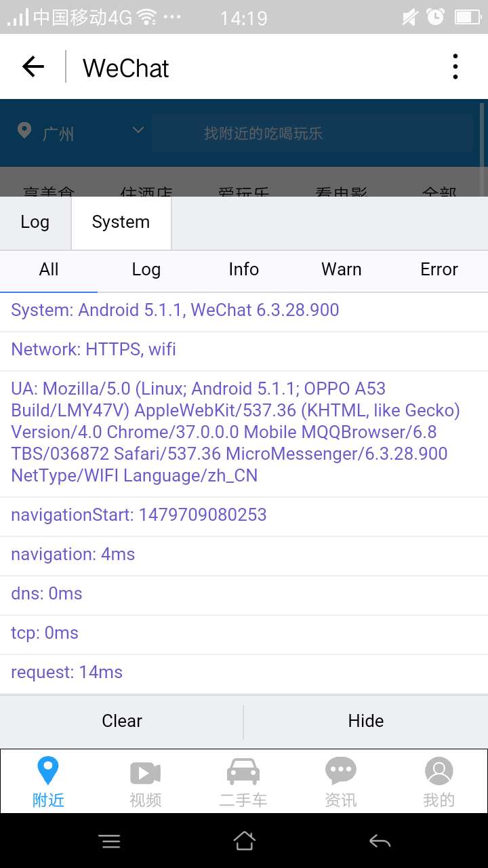Select the request: 14ms line
The image size is (488, 868).
coord(244,673)
